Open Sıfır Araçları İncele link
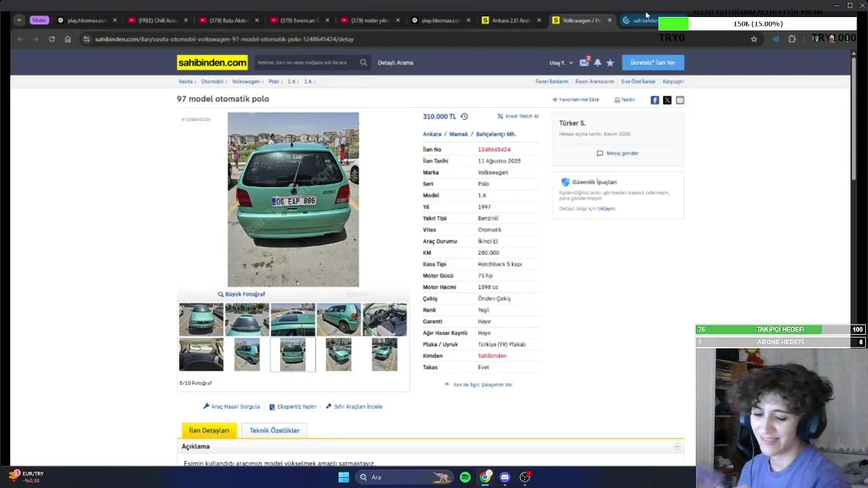The width and height of the screenshot is (868, 488). 354,407
